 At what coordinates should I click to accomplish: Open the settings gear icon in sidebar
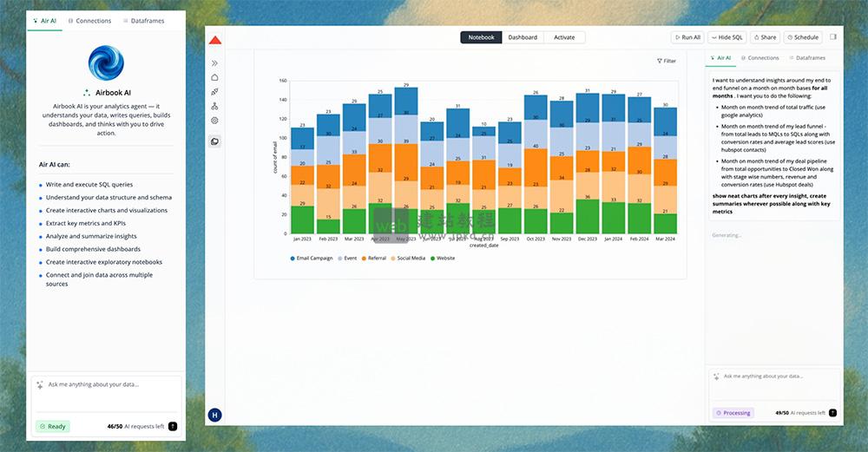click(x=214, y=120)
